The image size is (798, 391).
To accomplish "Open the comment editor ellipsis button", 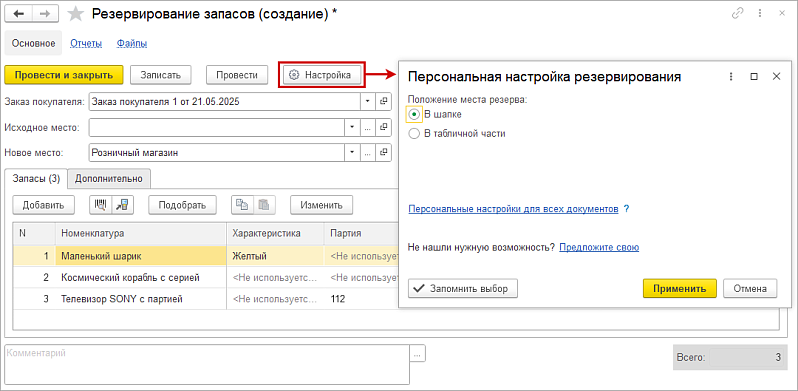I will (418, 354).
